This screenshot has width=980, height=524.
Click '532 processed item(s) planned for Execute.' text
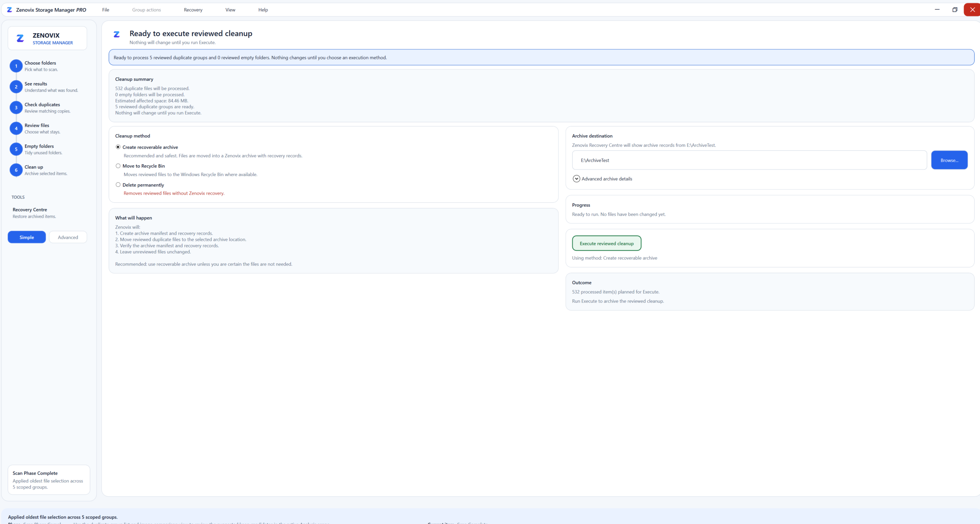click(x=616, y=292)
